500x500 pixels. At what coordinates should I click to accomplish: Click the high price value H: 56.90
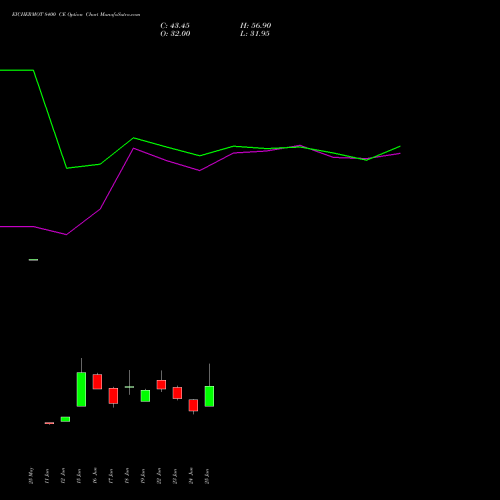tap(256, 26)
